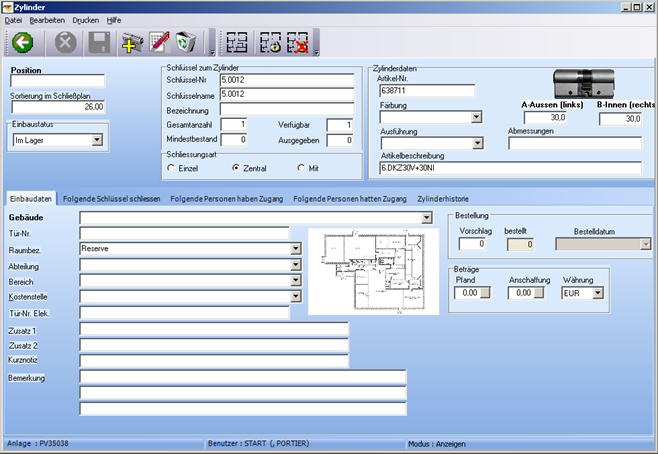
Task: Click the floppy disk save icon
Action: pyautogui.click(x=99, y=42)
